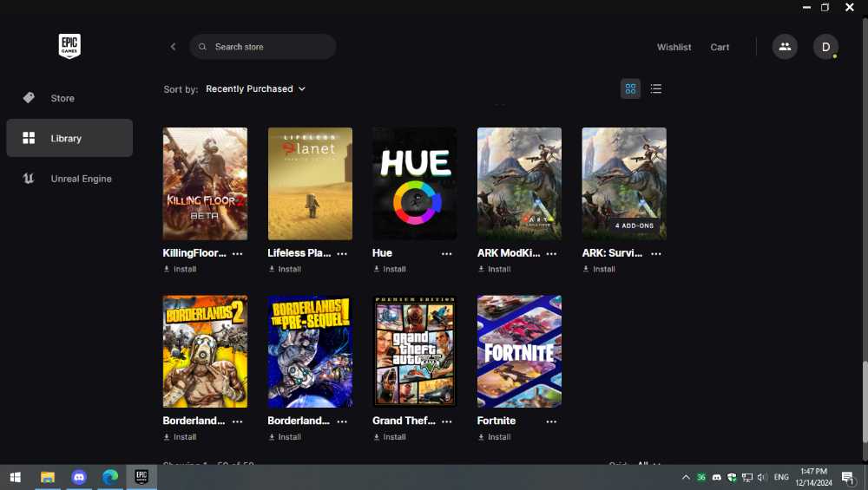The height and width of the screenshot is (490, 868).
Task: Click the library vertical scrollbar
Action: point(865,402)
